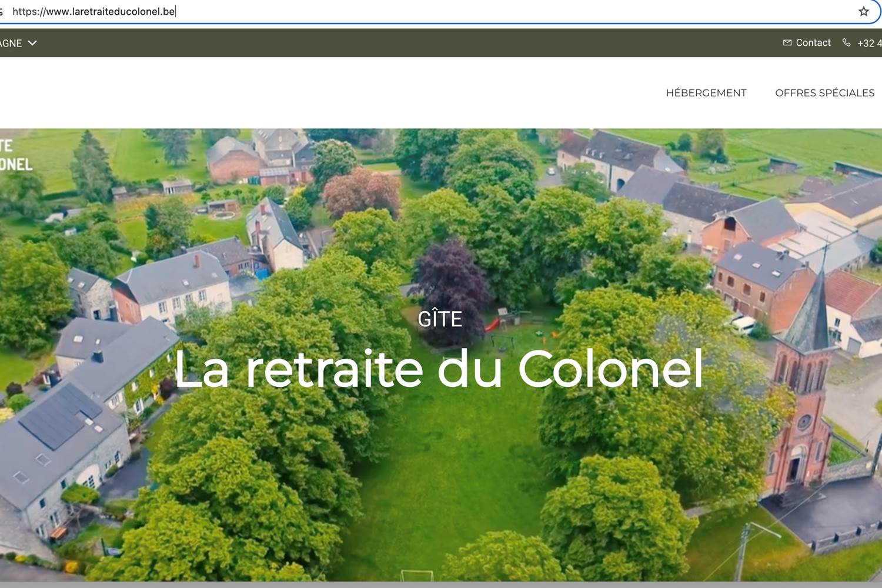Viewport: 882px width, 588px height.
Task: Open the Contact link
Action: coord(813,42)
